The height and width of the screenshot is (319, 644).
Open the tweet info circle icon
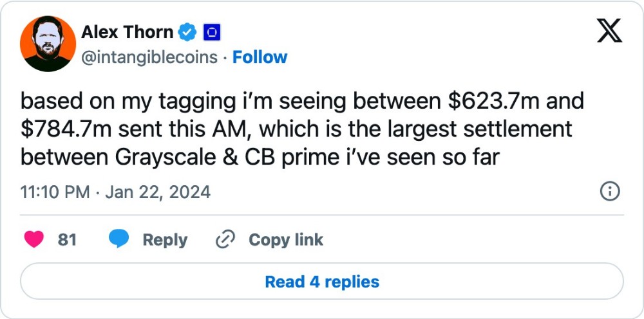tap(609, 191)
